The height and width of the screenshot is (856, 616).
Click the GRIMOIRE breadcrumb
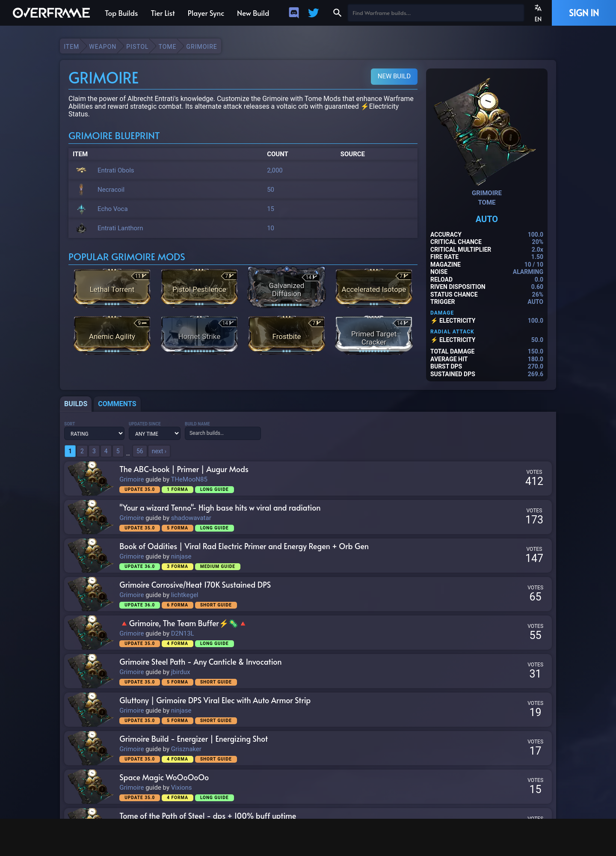[201, 47]
